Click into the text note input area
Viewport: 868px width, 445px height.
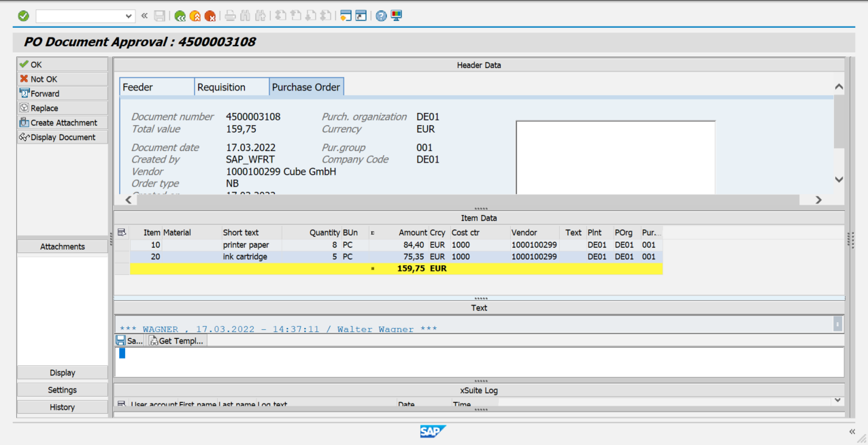click(476, 361)
